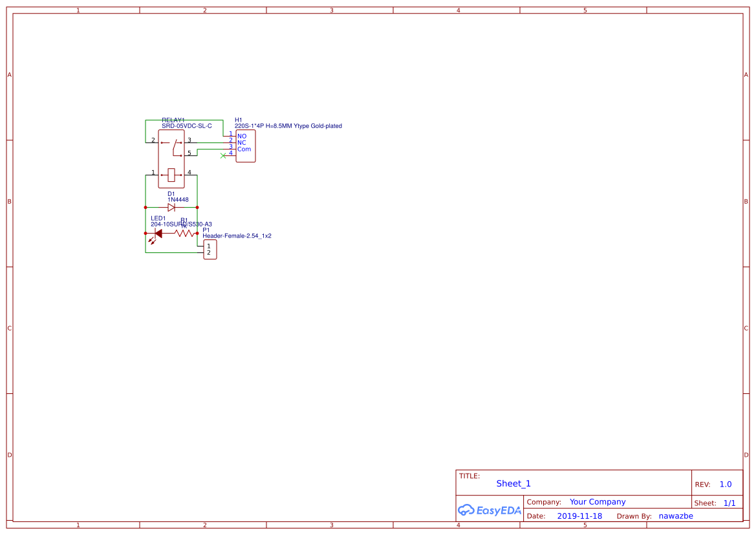
Task: Select the H1 connector symbol
Action: pos(246,146)
